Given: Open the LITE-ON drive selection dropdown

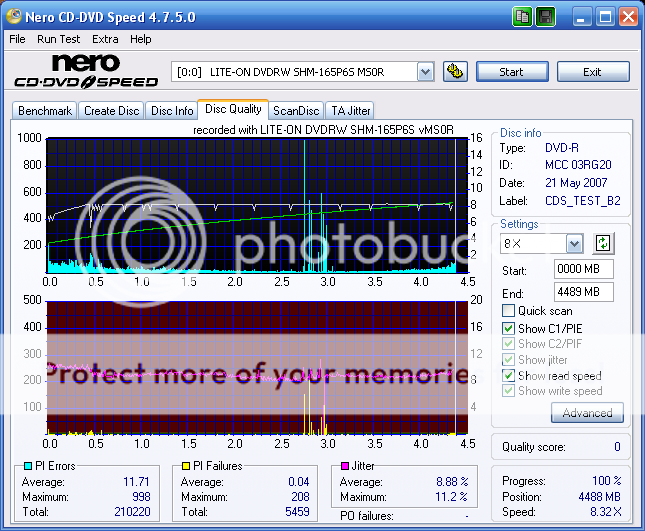Looking at the screenshot, I should (425, 71).
